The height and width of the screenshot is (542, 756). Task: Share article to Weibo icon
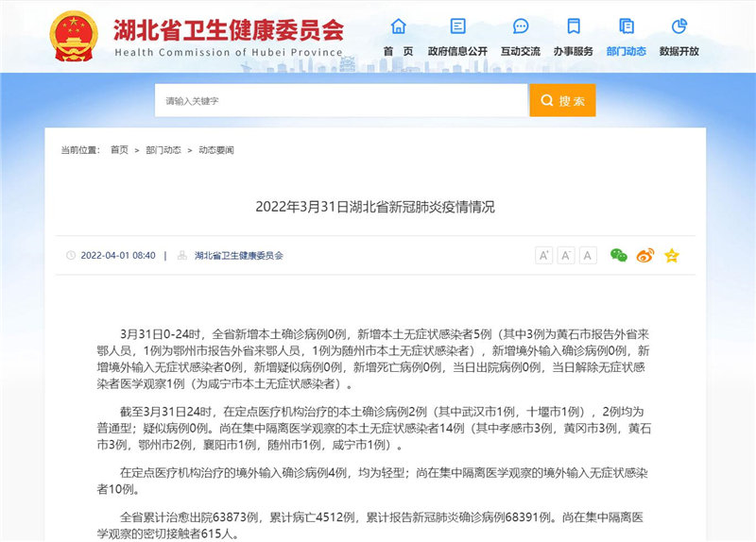coord(644,255)
